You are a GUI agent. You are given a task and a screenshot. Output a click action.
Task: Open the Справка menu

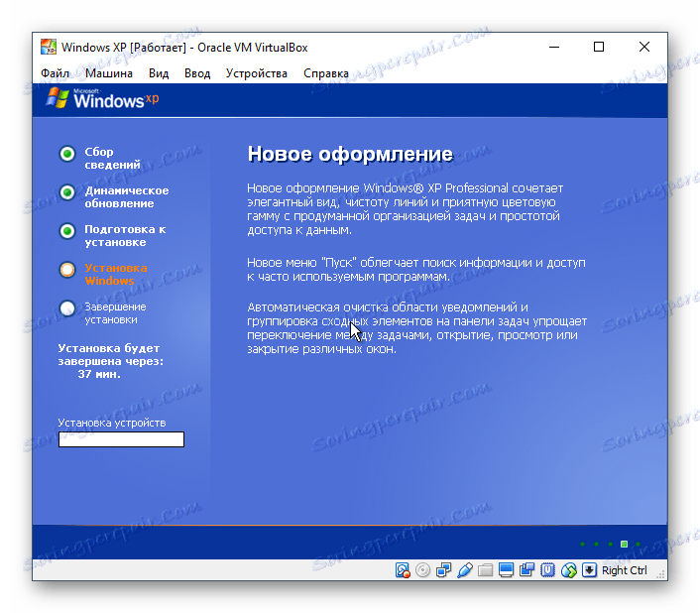(326, 73)
